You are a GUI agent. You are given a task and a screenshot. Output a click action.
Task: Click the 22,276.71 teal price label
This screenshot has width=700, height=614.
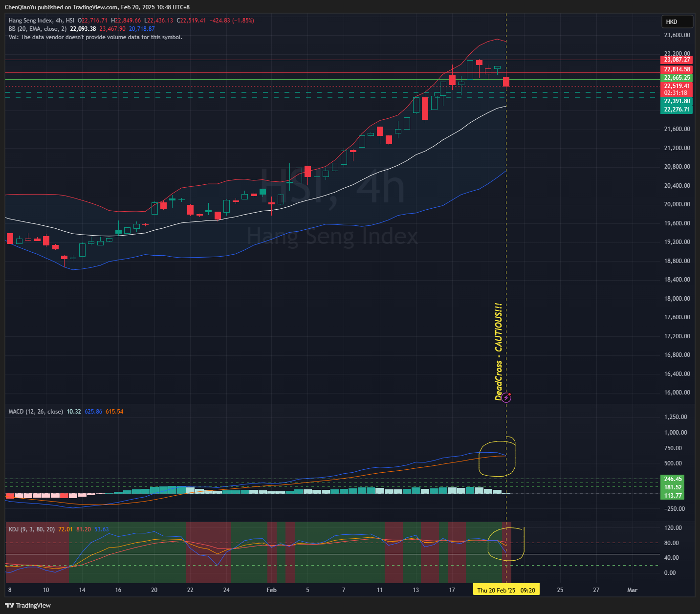(677, 110)
